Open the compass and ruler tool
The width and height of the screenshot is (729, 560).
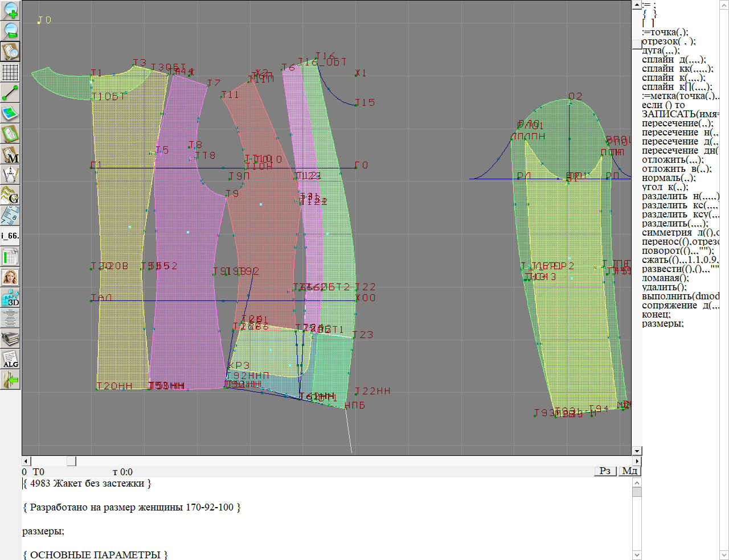coord(10,174)
